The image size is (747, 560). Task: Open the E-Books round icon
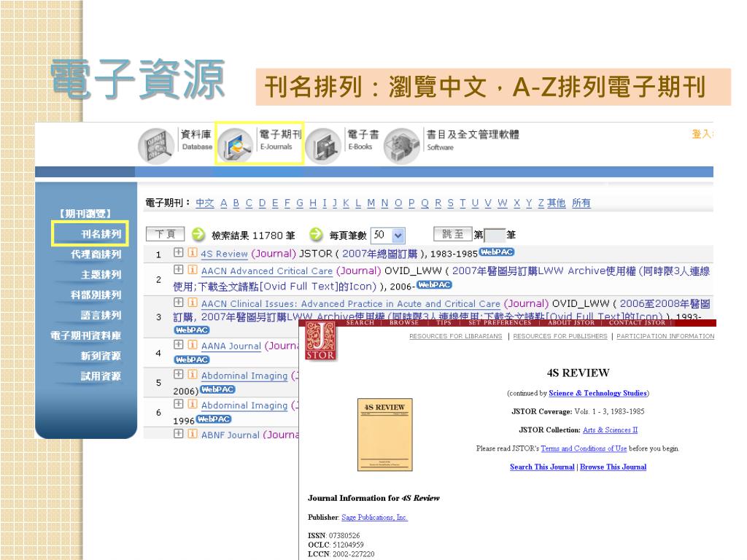point(322,146)
